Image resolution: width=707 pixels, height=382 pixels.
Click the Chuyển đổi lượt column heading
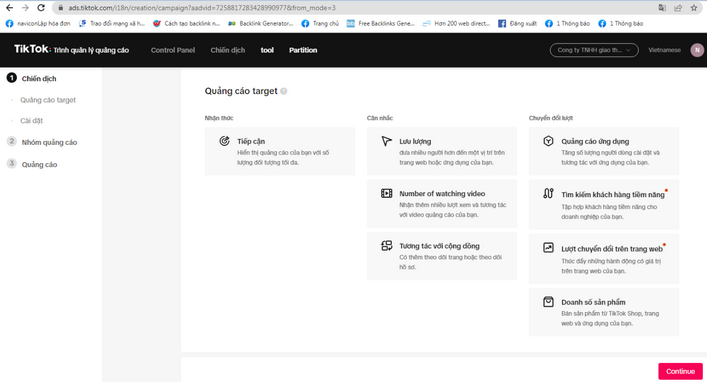click(551, 118)
